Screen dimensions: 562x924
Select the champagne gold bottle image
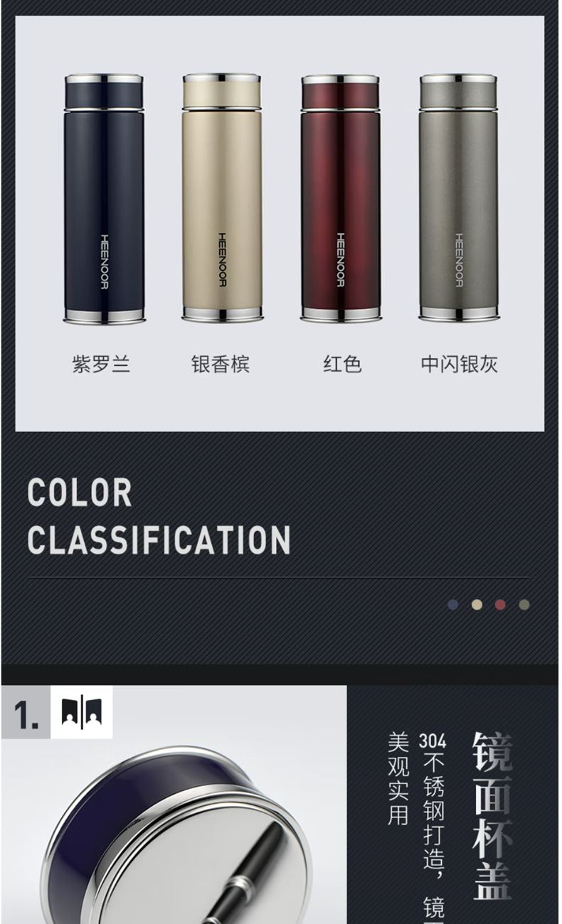coord(222,198)
